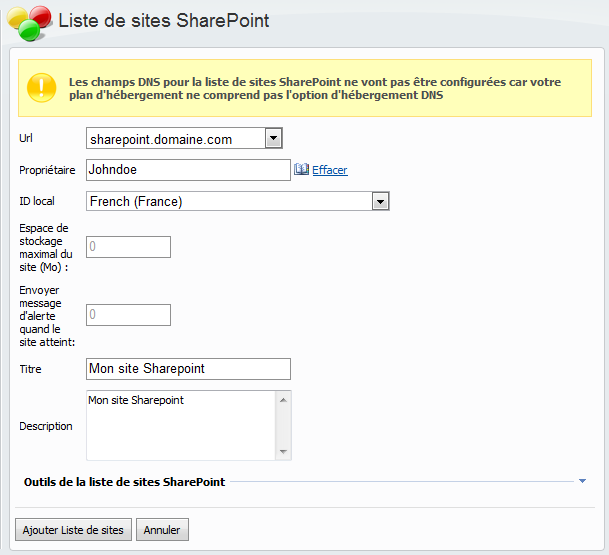Click the Description scrollbar up arrow
The image size is (609, 555).
pyautogui.click(x=284, y=400)
